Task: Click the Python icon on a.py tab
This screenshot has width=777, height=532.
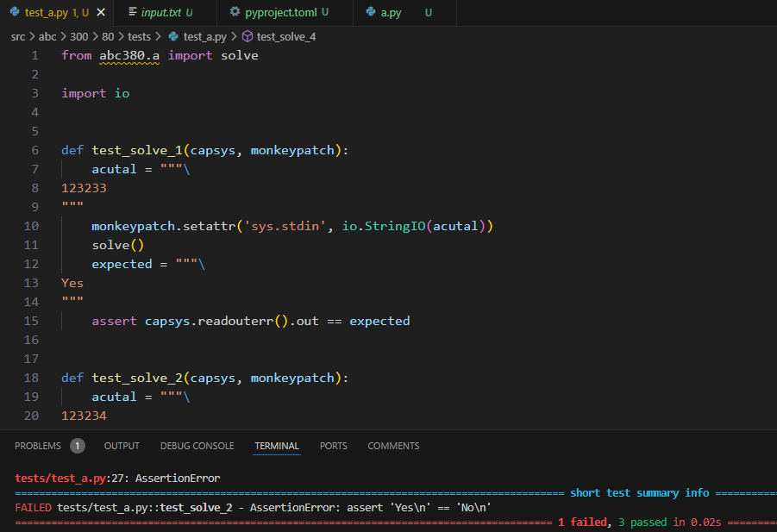Action: pos(371,12)
